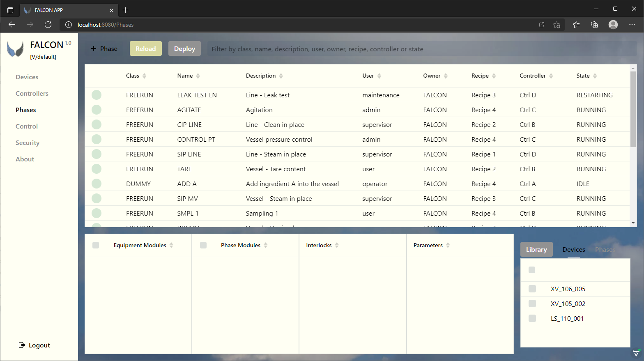
Task: Check the XV_105_002 device
Action: tap(532, 304)
